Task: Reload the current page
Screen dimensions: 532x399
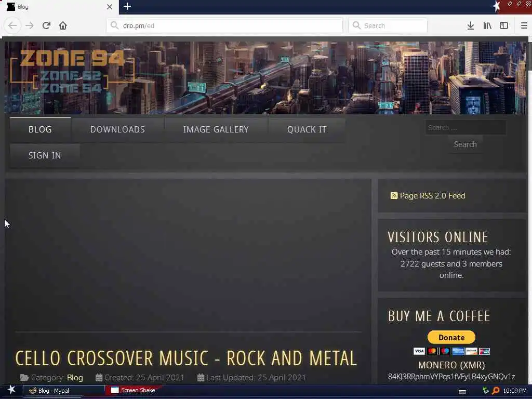Action: tap(46, 25)
